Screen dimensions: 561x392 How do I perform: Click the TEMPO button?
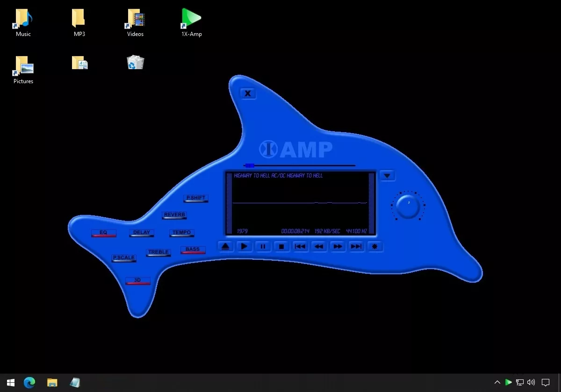point(181,233)
